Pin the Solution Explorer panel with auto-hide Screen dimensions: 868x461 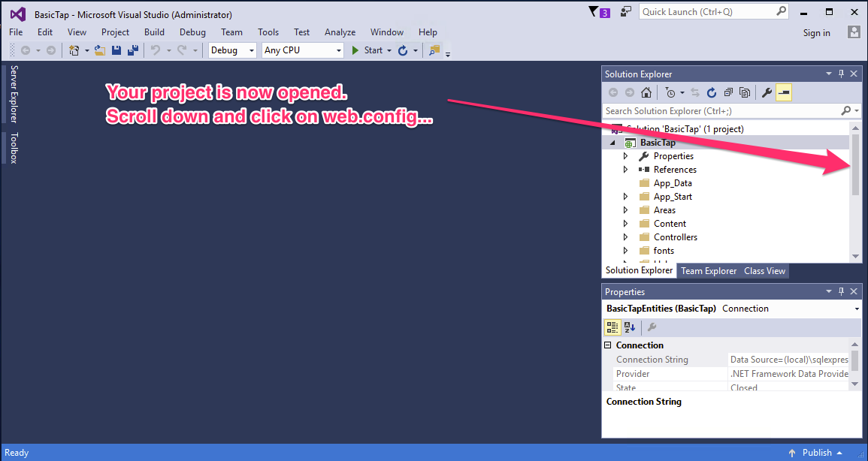[x=842, y=74]
